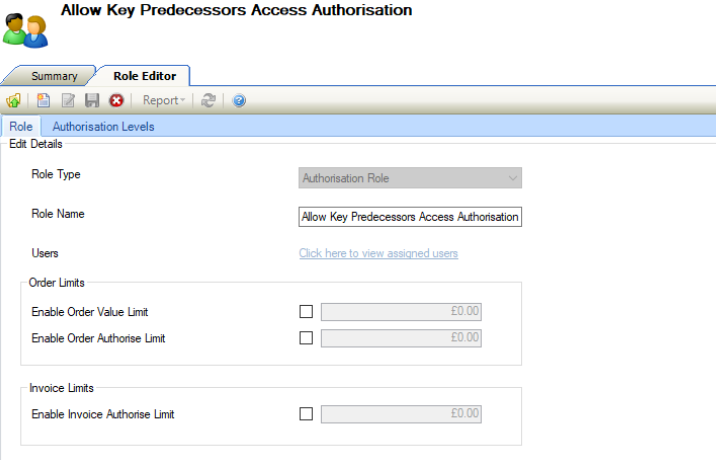Open the Role Type dropdown

click(x=410, y=179)
